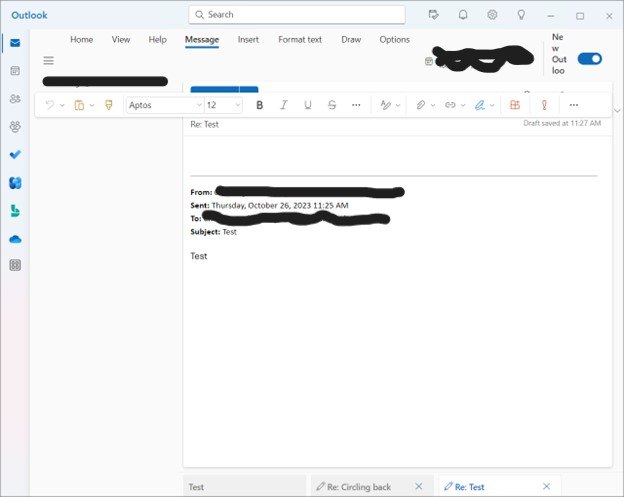Screen dimensions: 624x497
Task: Open the toolbar's far-right More options ellipsis
Action: point(573,105)
